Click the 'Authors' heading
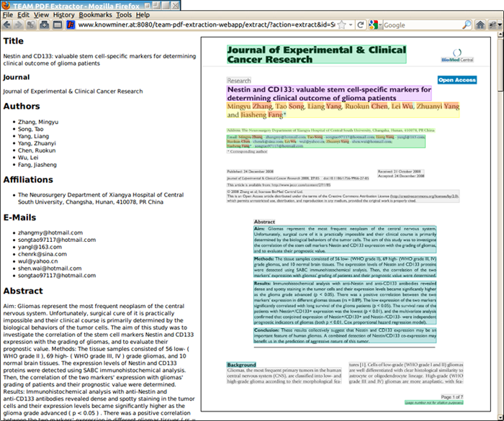This screenshot has height=421, width=504. tap(22, 106)
